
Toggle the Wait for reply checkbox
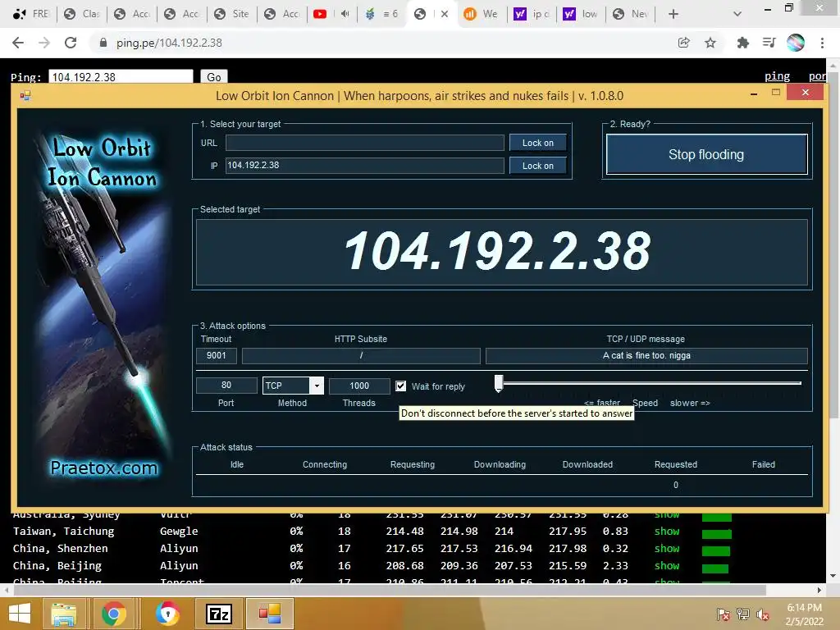click(400, 386)
